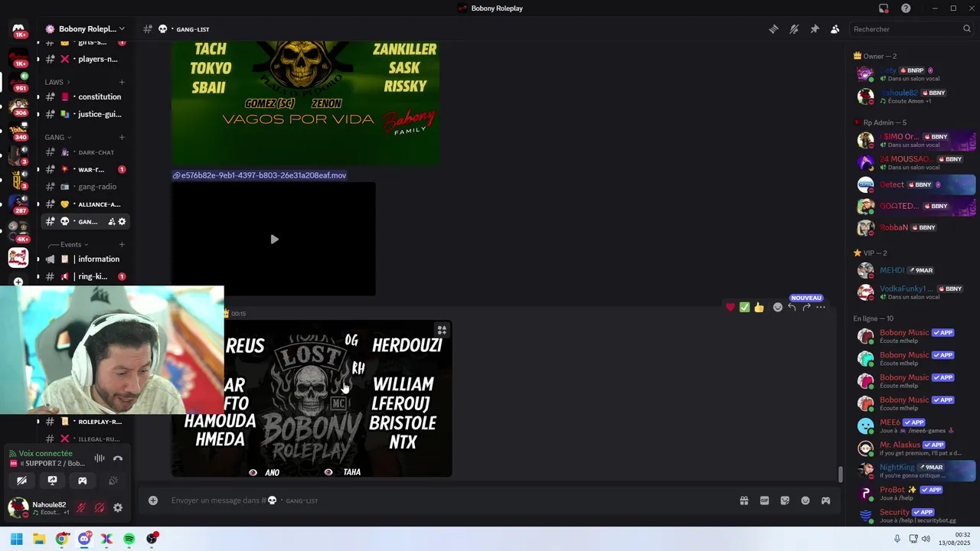Viewport: 980px width, 551px height.
Task: Open Discord direct messages home
Action: point(18,29)
